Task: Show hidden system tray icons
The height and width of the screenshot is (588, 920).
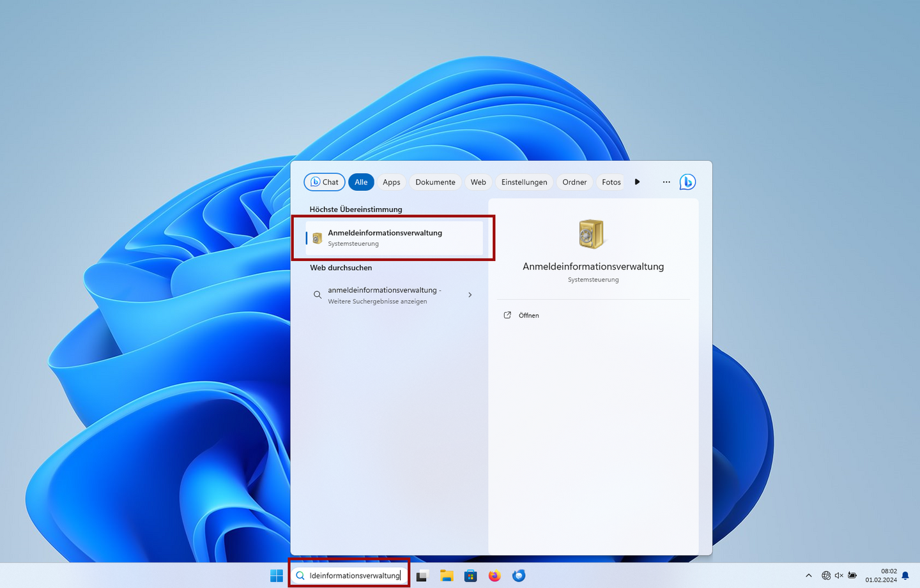Action: (809, 576)
